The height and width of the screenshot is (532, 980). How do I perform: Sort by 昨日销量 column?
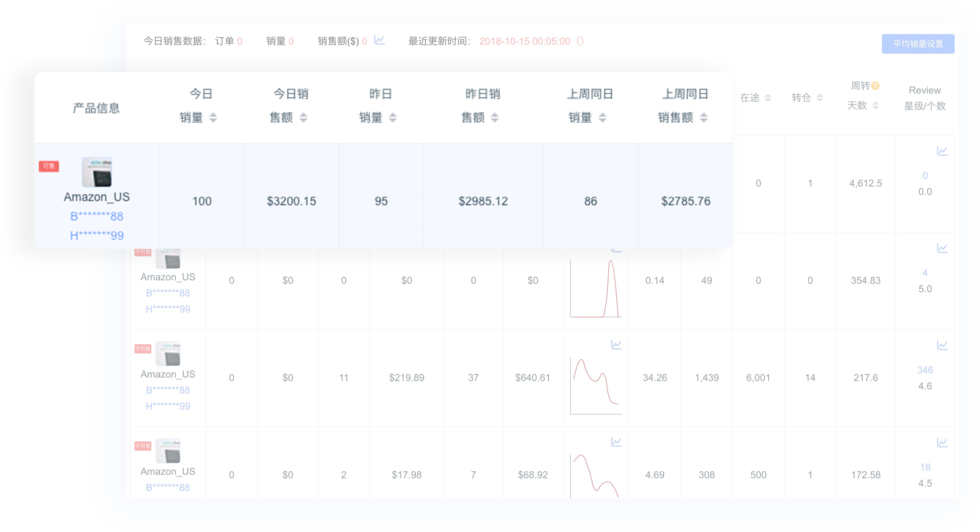coord(393,118)
